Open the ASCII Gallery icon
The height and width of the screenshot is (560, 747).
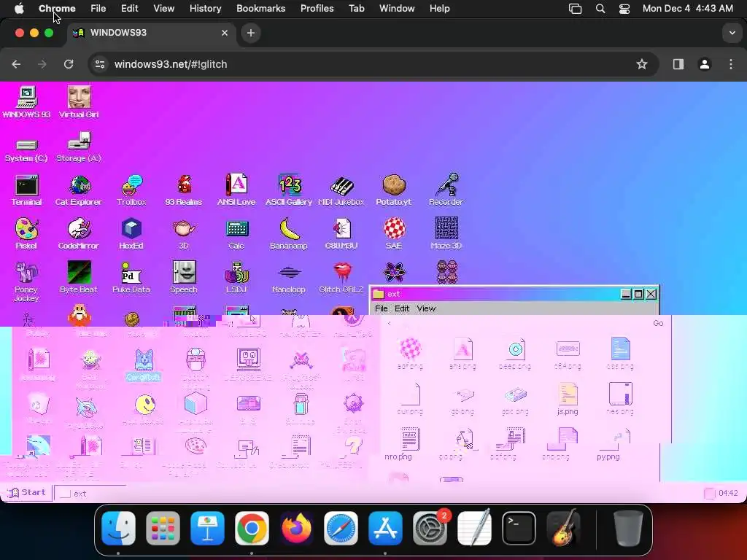[x=289, y=190]
